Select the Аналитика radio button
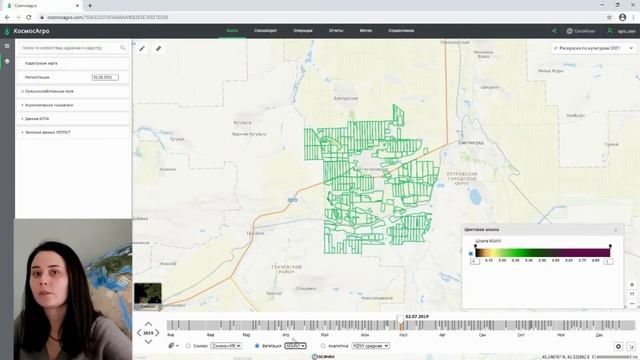This screenshot has height=360, width=640. (x=323, y=346)
